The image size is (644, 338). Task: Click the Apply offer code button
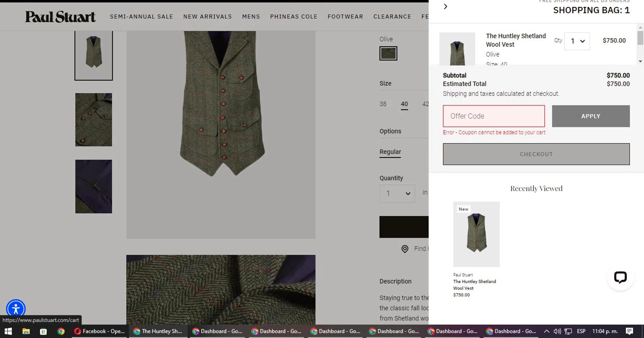(x=590, y=116)
